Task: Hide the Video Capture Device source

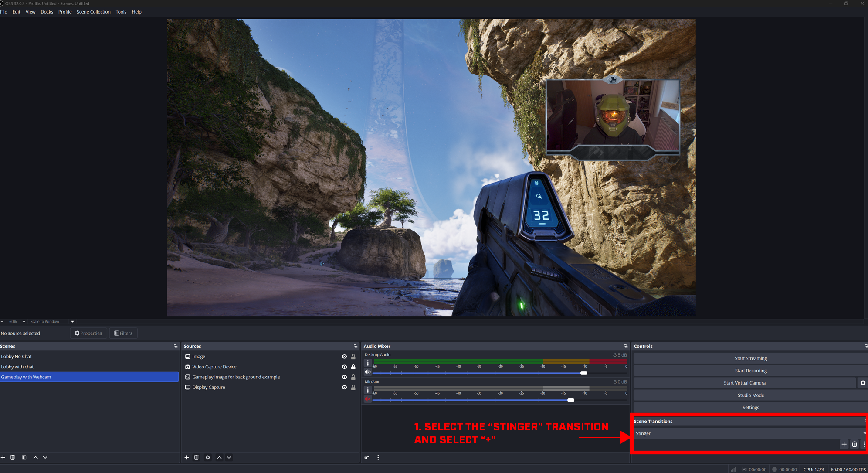Action: (x=344, y=367)
